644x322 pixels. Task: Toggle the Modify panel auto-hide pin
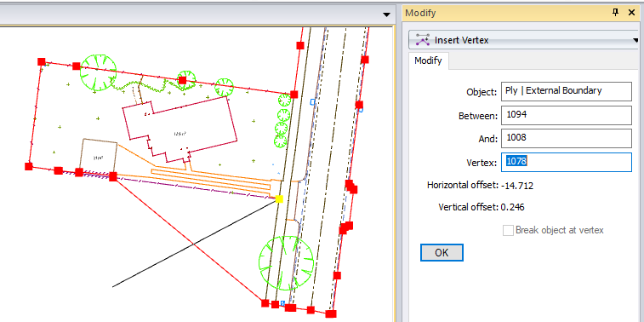(x=615, y=12)
